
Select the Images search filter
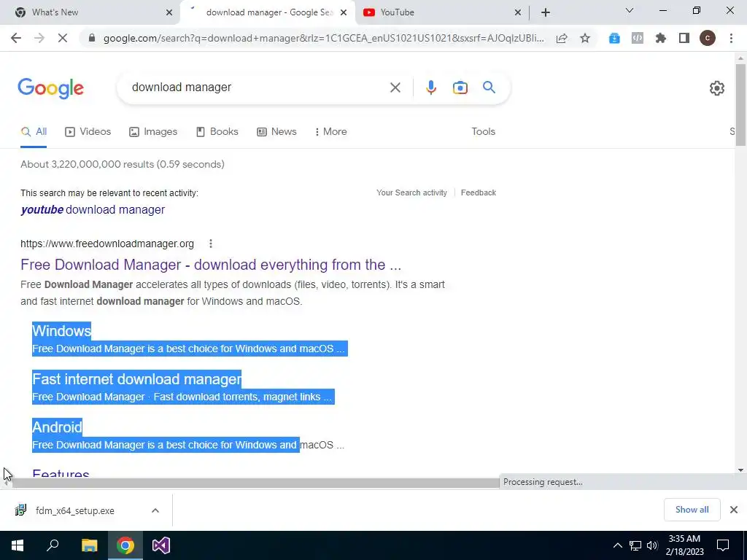click(153, 132)
